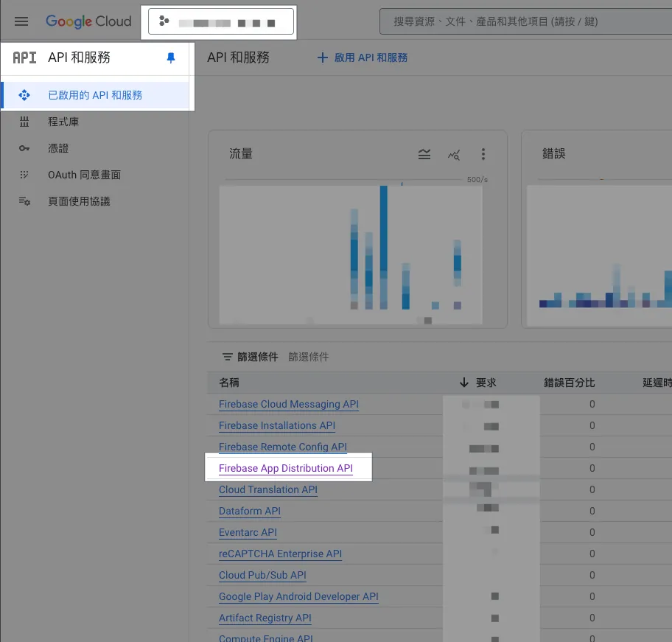Click the search resources input field
Image resolution: width=672 pixels, height=642 pixels.
[x=523, y=22]
